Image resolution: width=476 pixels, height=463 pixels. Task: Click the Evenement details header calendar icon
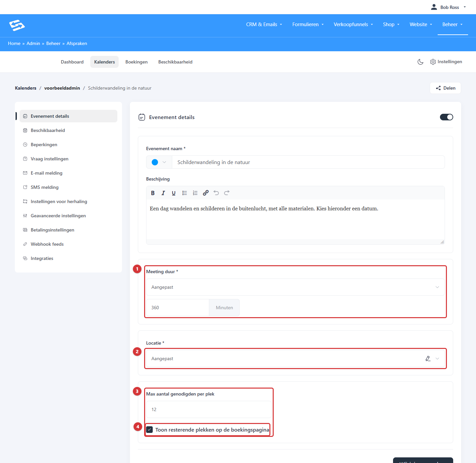point(142,117)
